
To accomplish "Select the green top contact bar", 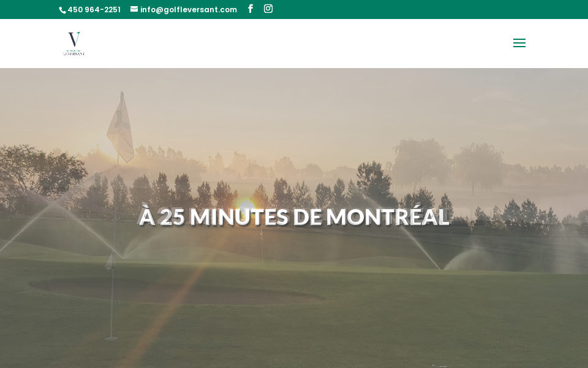I will [x=367, y=9].
